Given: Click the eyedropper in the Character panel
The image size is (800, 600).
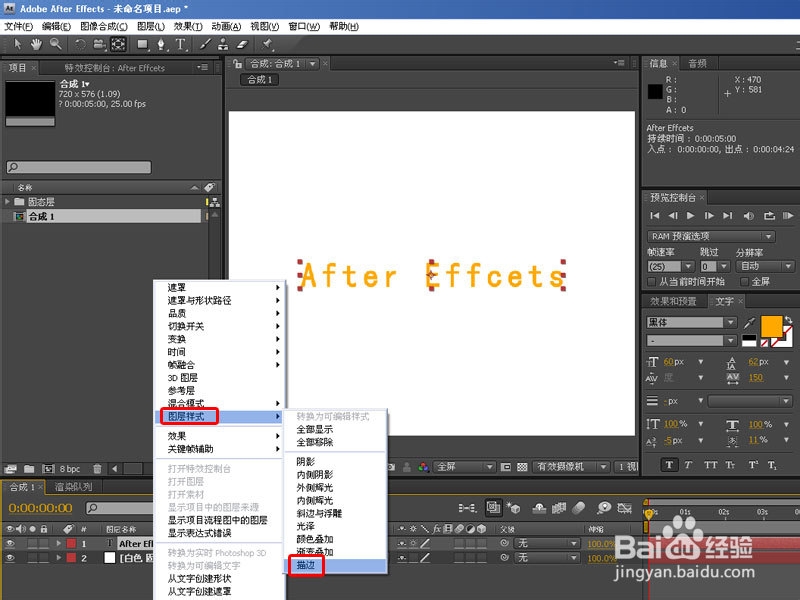Looking at the screenshot, I should tap(749, 322).
